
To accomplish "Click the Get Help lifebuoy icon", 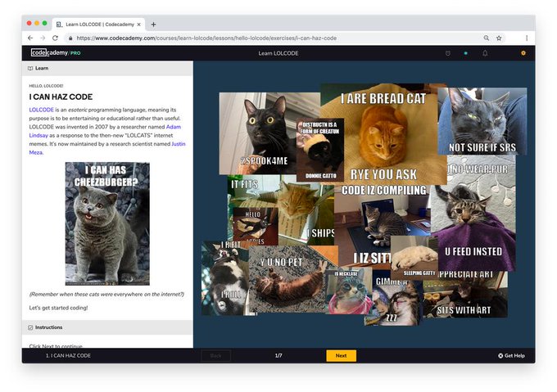I will click(x=500, y=356).
